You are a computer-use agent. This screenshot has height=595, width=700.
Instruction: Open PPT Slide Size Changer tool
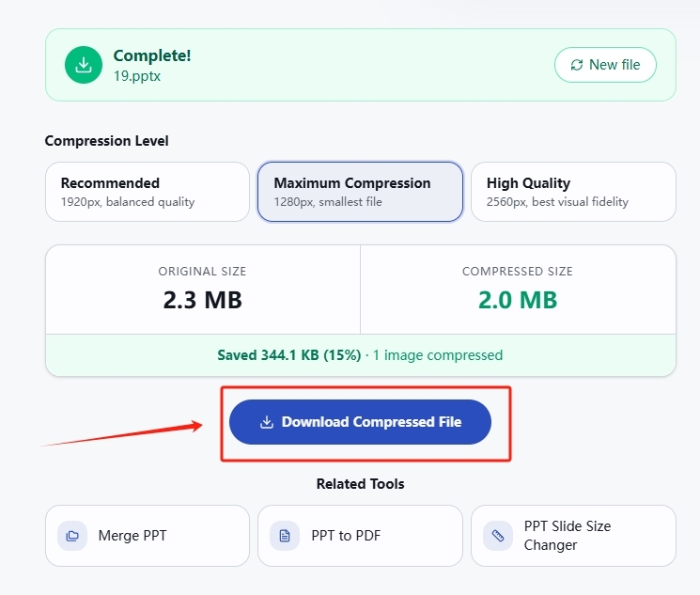pos(573,536)
